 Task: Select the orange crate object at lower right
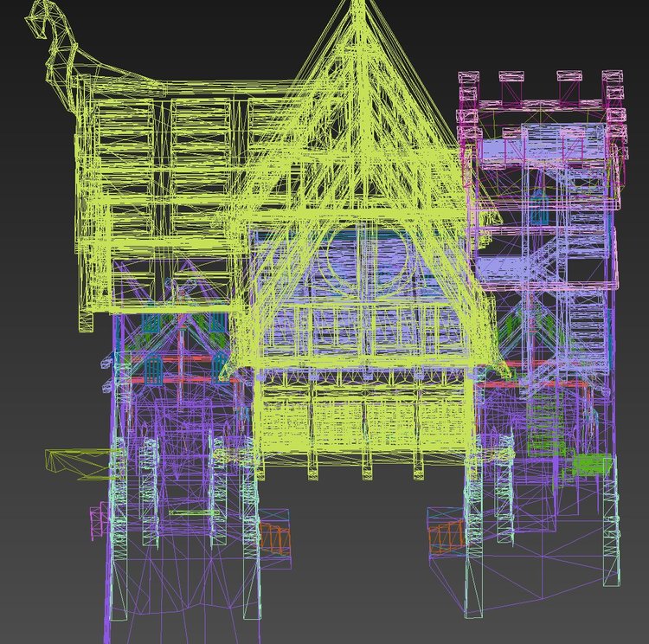point(447,538)
